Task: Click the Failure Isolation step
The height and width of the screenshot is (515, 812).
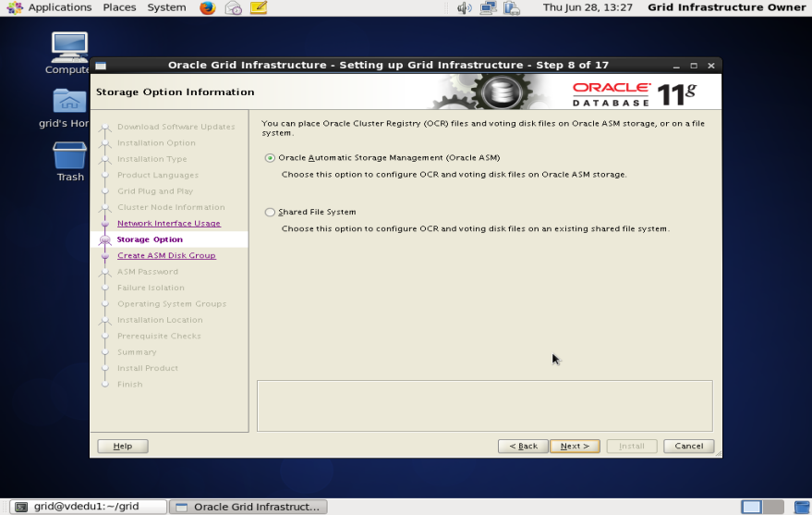Action: [x=151, y=288]
